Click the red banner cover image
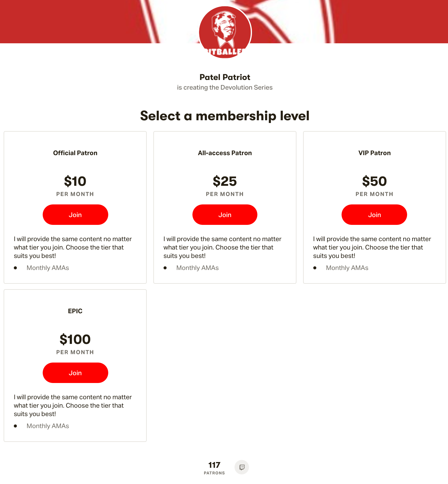This screenshot has width=448, height=484. pos(90,22)
